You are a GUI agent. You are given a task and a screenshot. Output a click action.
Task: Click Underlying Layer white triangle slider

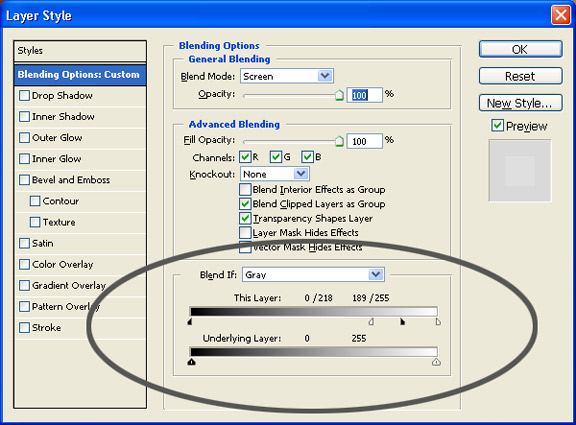point(436,362)
